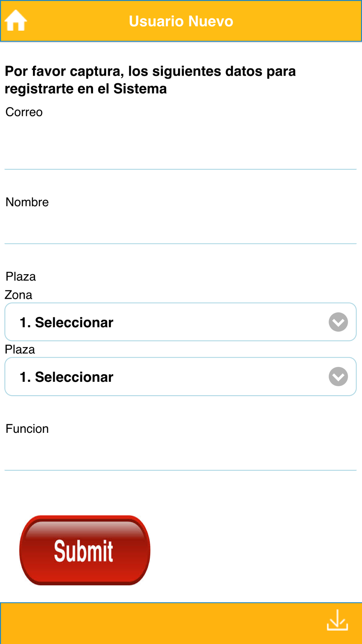Screen dimensions: 362x644
Task: Click the Plaza label above second dropdown
Action: click(x=20, y=350)
